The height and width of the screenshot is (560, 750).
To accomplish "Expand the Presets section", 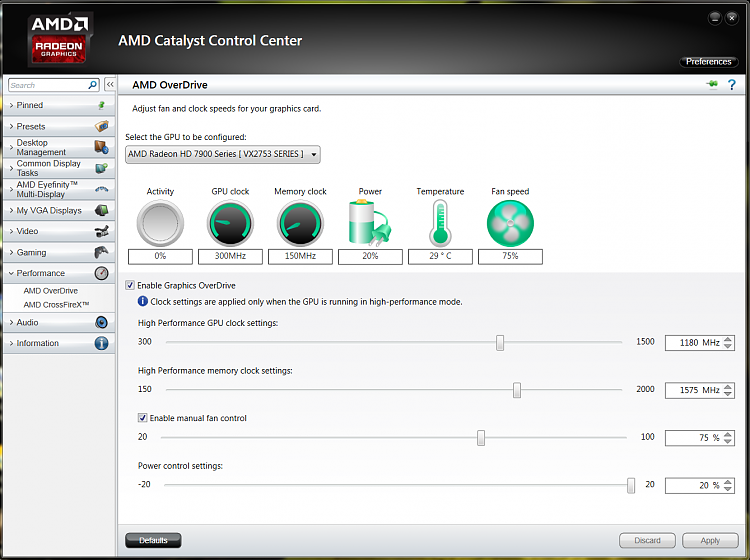I will click(59, 126).
